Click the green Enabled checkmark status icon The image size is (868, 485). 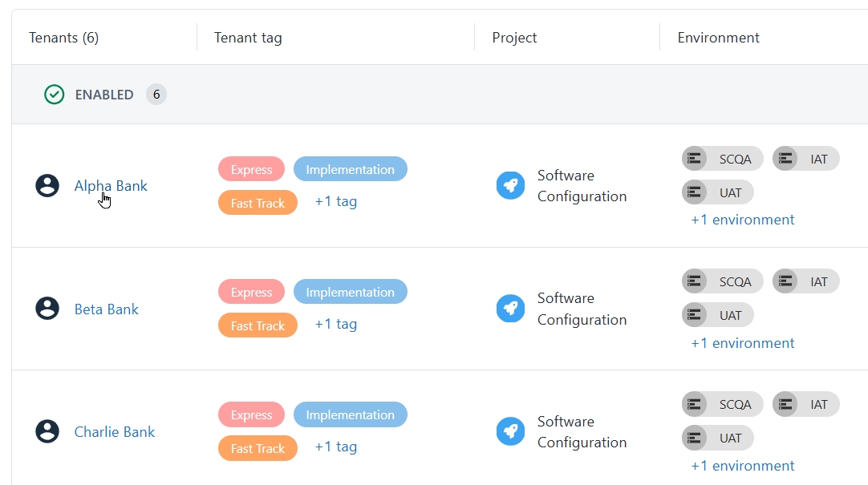tap(54, 95)
